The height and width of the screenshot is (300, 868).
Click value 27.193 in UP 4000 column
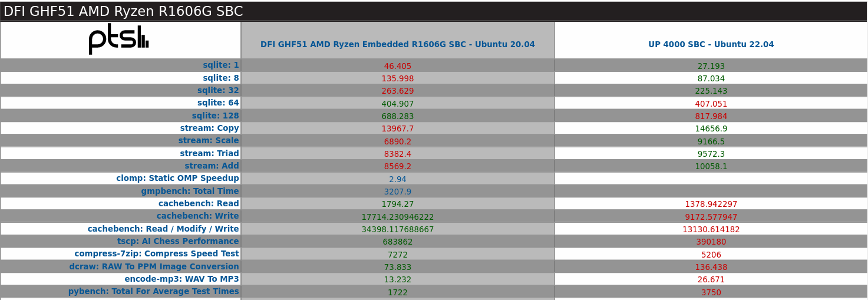point(711,66)
